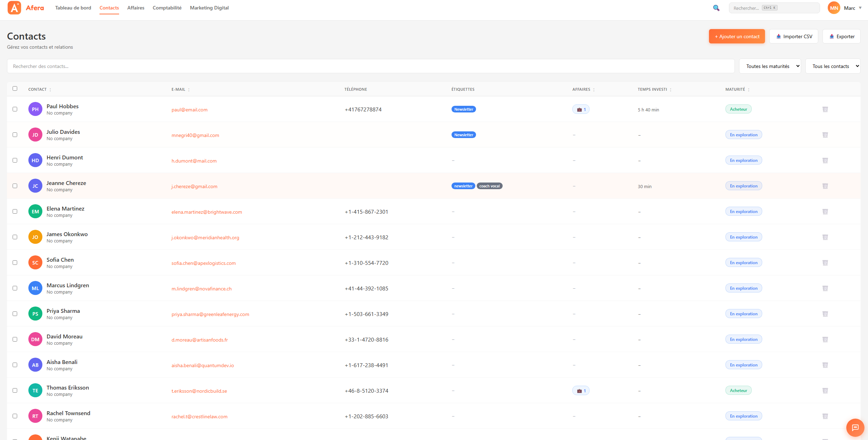
Task: Select the Julio Davides row checkbox
Action: tap(15, 135)
